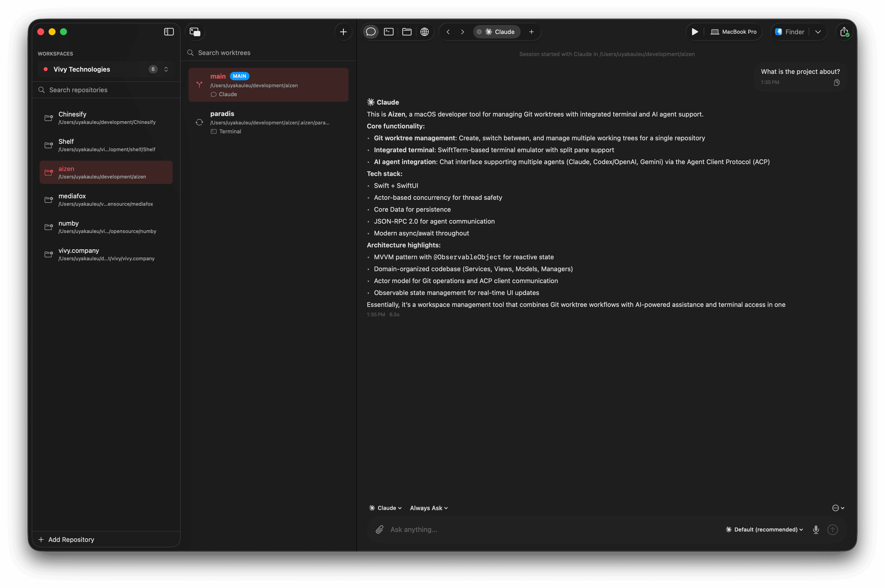Click the chat view icon in toolbar
This screenshot has width=885, height=588.
point(371,32)
